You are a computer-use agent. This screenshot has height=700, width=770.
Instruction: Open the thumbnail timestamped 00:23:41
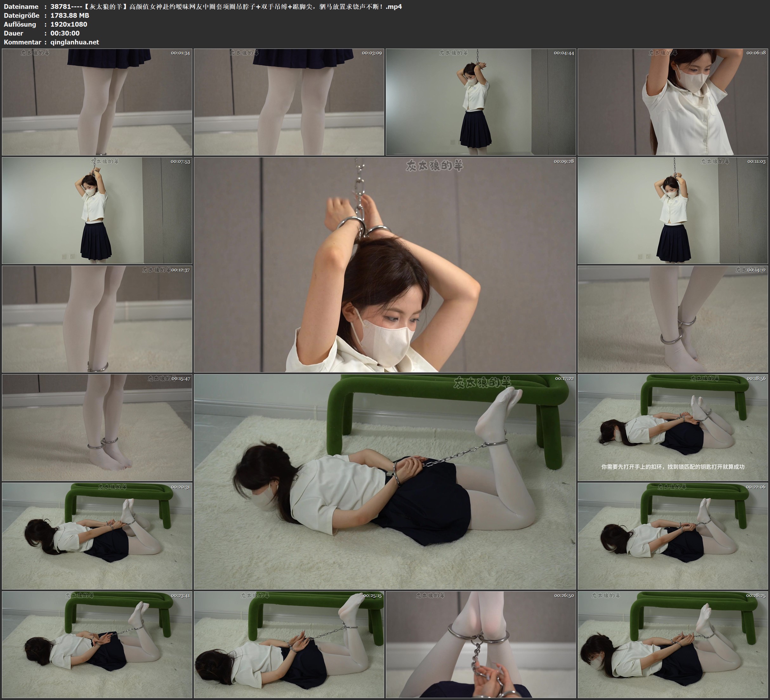[97, 644]
